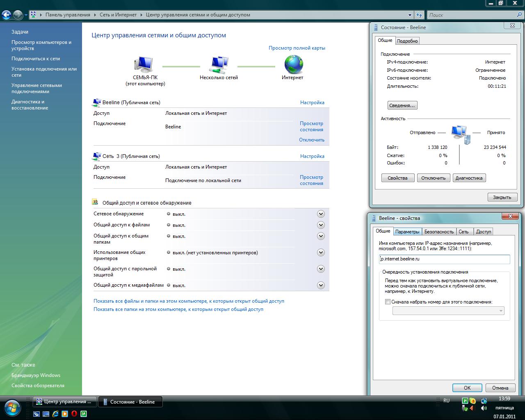Launch Opera from Quick Launch
The width and height of the screenshot is (525, 420).
pyautogui.click(x=74, y=414)
